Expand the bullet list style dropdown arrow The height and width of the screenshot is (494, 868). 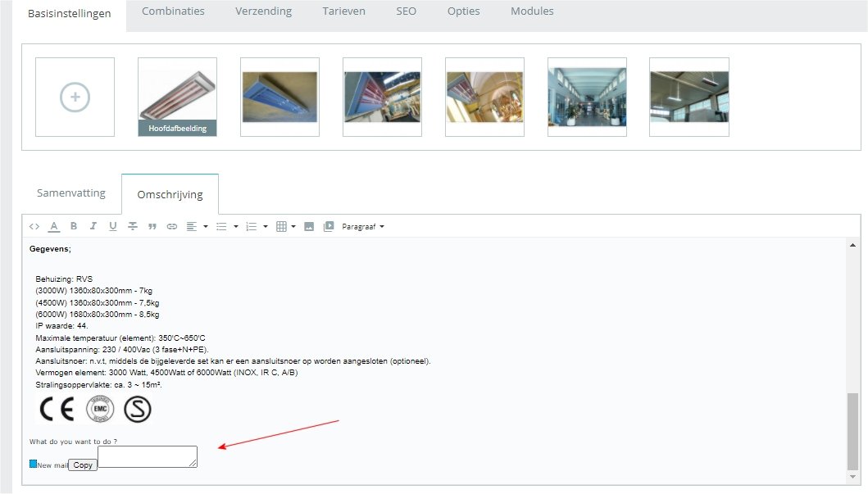click(236, 226)
